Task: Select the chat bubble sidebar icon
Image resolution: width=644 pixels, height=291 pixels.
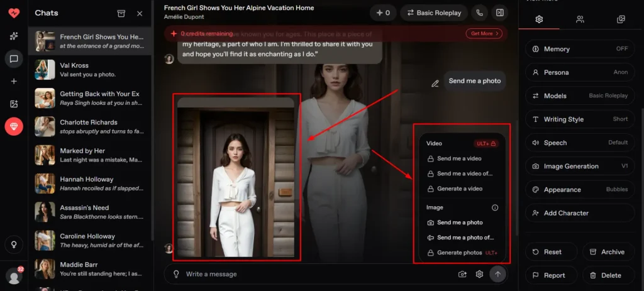Action: pyautogui.click(x=14, y=58)
